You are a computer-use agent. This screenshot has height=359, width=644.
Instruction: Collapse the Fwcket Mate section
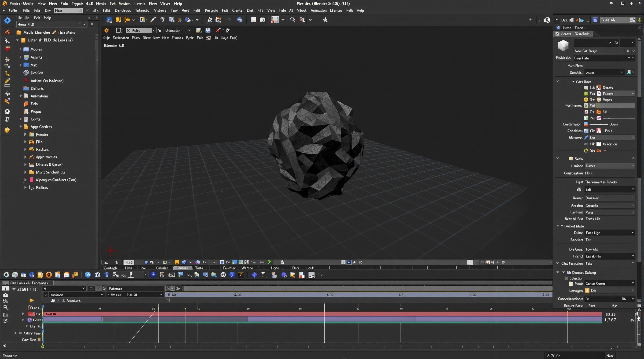tap(562, 226)
